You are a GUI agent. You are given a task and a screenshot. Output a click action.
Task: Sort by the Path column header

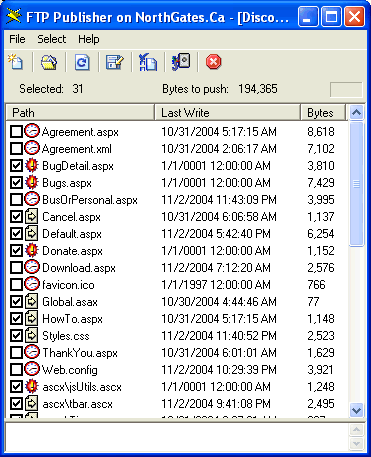80,113
